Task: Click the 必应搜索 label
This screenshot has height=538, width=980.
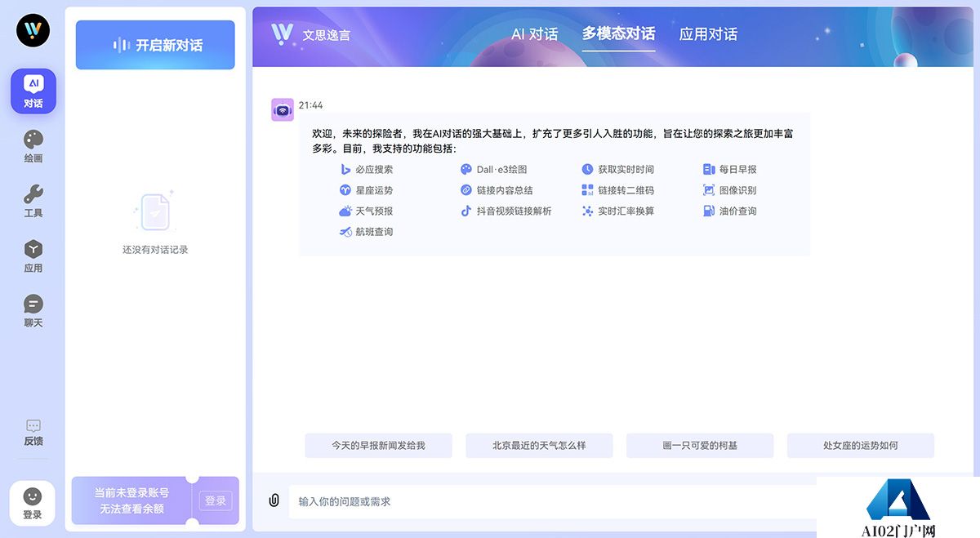Action: [x=374, y=169]
